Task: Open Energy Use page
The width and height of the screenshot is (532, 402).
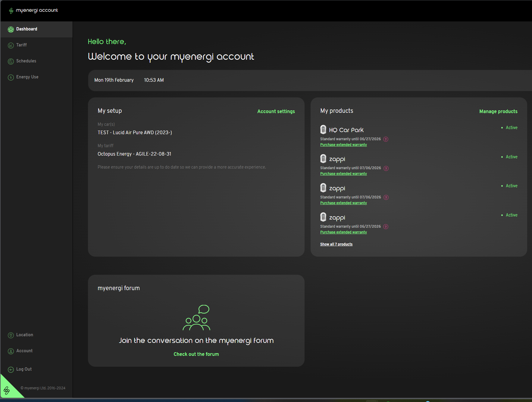Action: click(36, 77)
